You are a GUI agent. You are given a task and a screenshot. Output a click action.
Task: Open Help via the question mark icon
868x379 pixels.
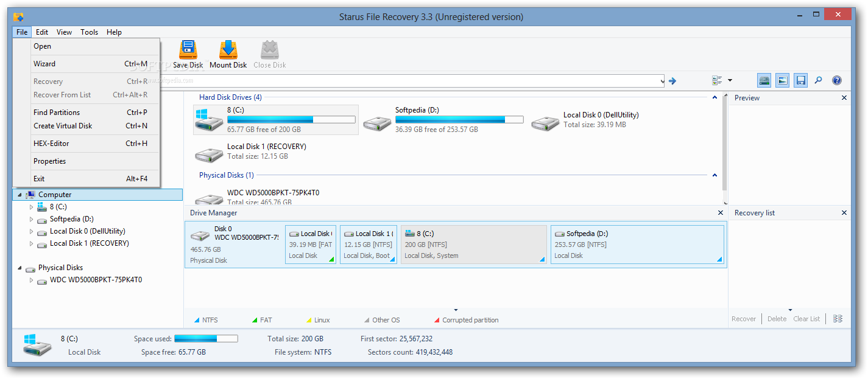pyautogui.click(x=837, y=80)
